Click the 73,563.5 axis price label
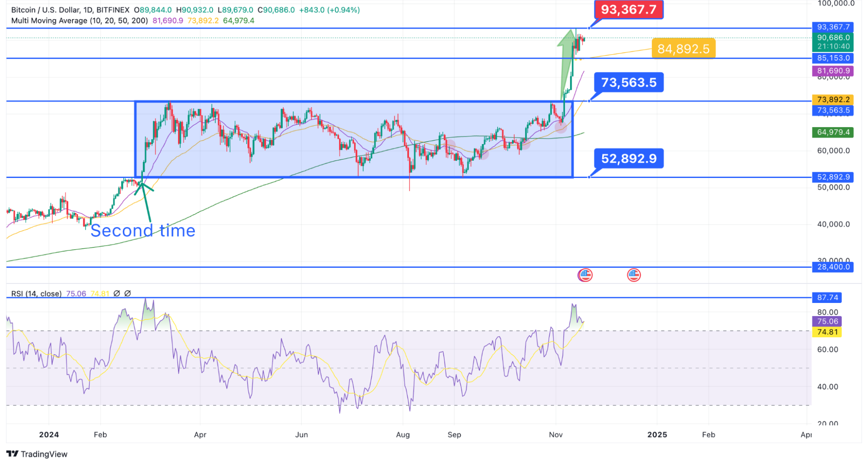This screenshot has height=464, width=868. [833, 110]
